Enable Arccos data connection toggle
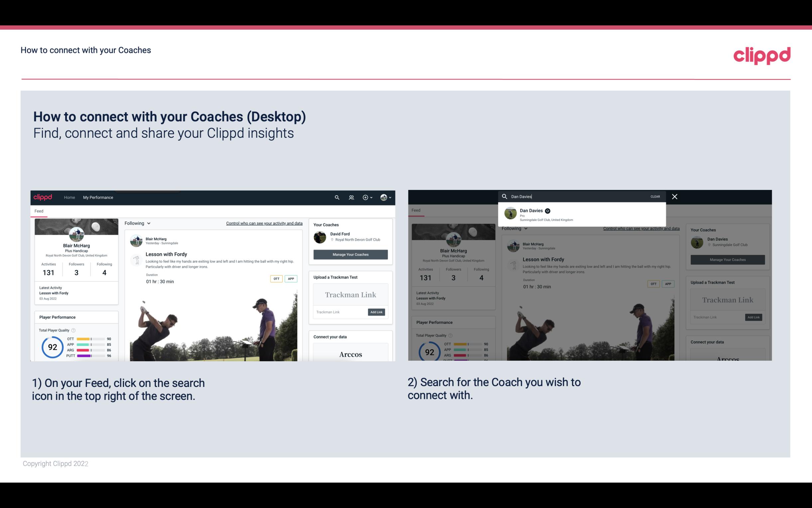This screenshot has height=508, width=812. [350, 354]
